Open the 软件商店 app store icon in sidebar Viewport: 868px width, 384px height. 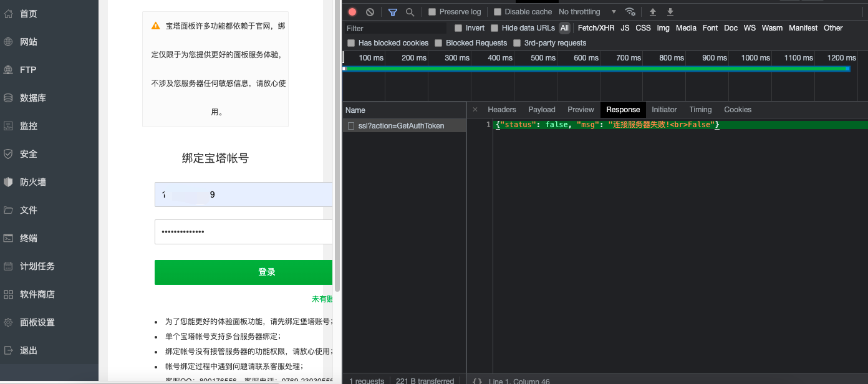[x=9, y=294]
